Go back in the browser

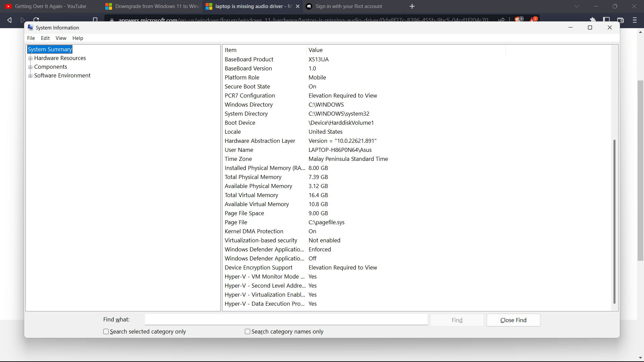coord(9,20)
